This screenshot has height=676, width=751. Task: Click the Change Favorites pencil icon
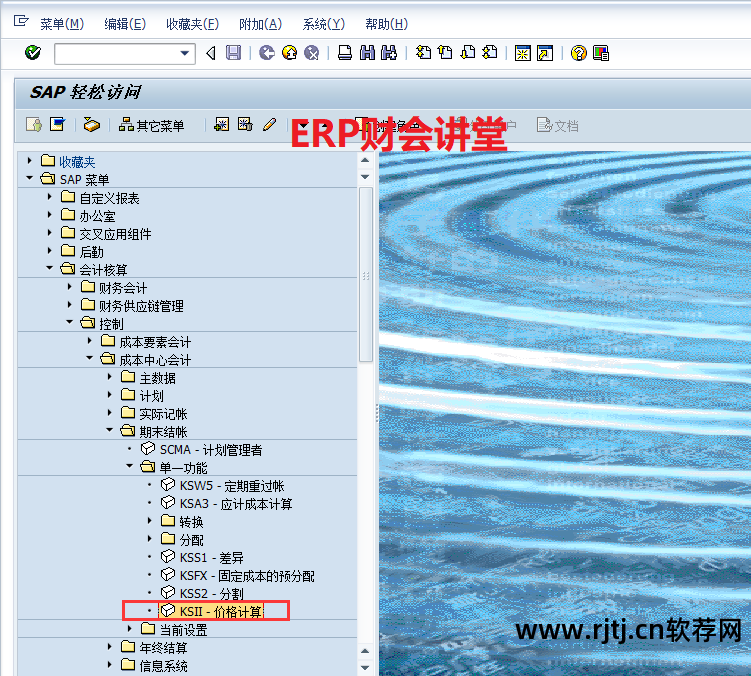click(269, 125)
